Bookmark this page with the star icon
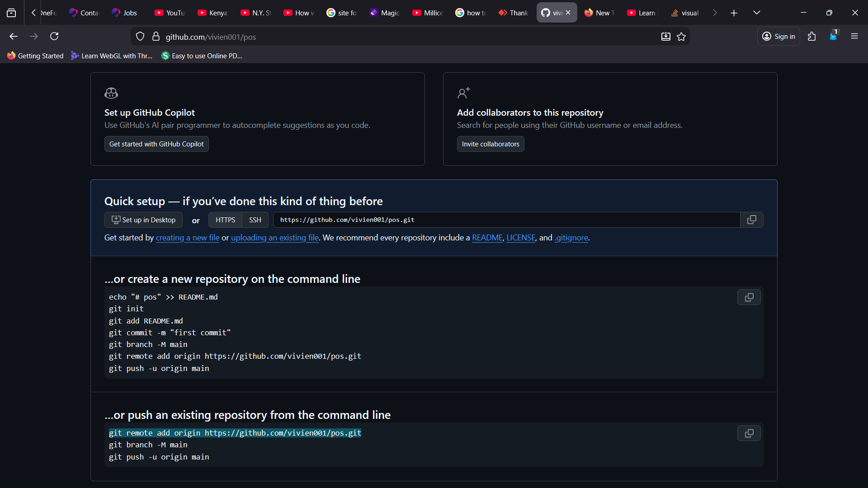The height and width of the screenshot is (488, 868). pos(681,37)
